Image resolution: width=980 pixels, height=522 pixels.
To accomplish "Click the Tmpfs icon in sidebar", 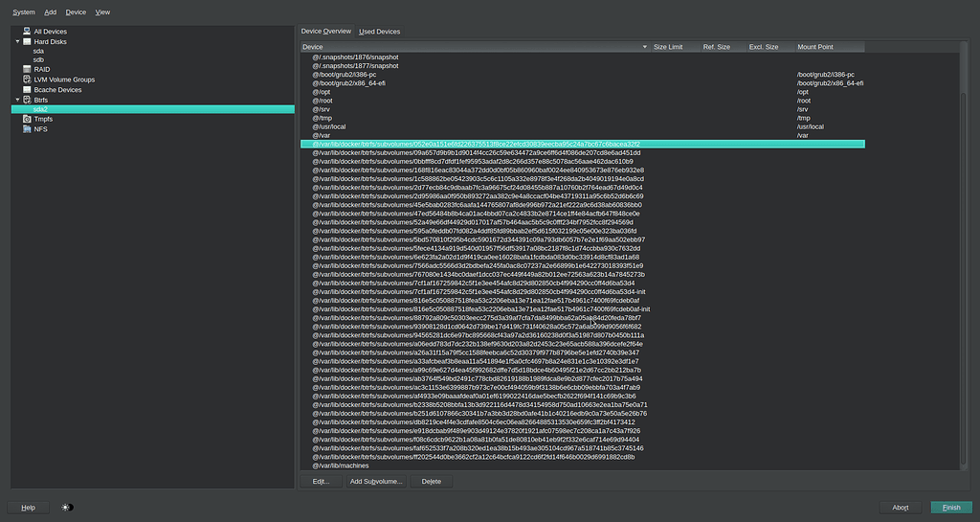I will pyautogui.click(x=27, y=119).
